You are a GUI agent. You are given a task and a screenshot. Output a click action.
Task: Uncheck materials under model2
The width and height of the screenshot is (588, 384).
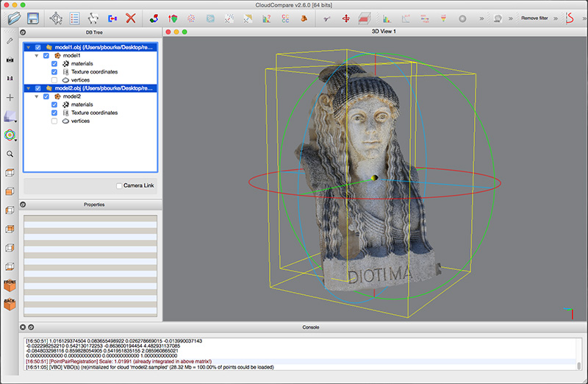tap(54, 104)
